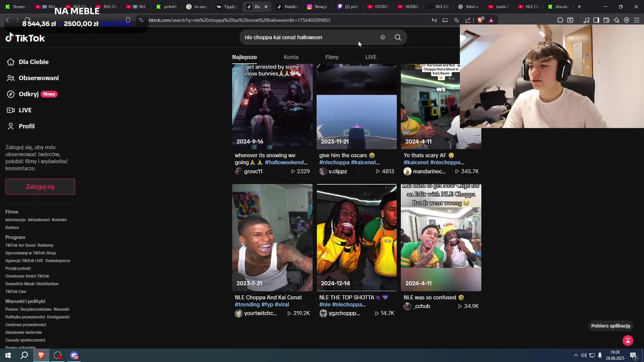Open Brave Shields icon in address bar
Screen dimensions: 644x362
pos(480,20)
